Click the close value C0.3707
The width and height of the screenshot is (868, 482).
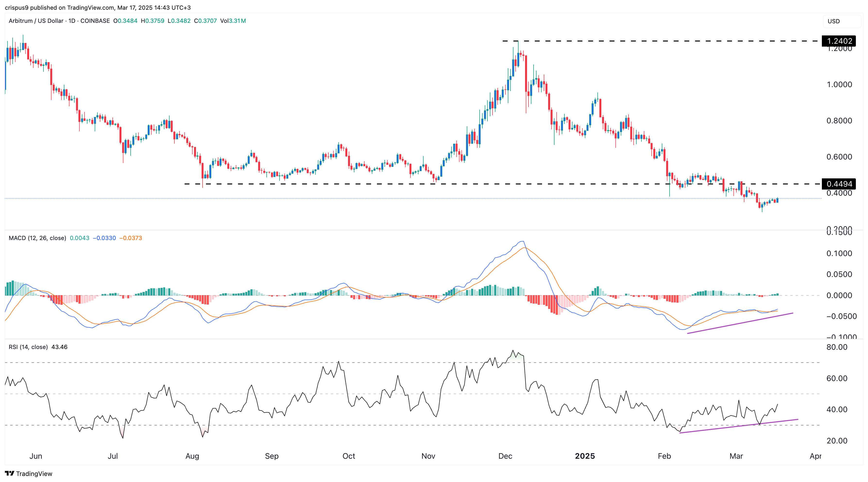pyautogui.click(x=205, y=21)
